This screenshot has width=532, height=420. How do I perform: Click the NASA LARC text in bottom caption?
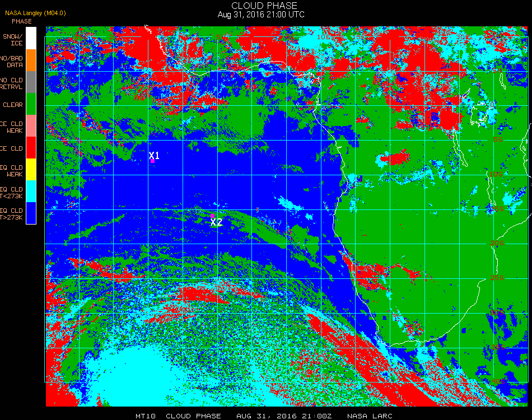click(x=370, y=416)
